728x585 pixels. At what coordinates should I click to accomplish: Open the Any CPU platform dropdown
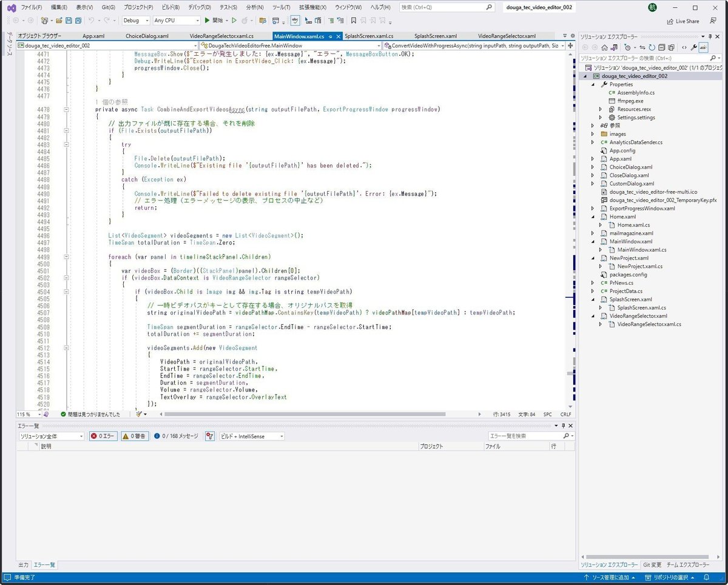[175, 21]
